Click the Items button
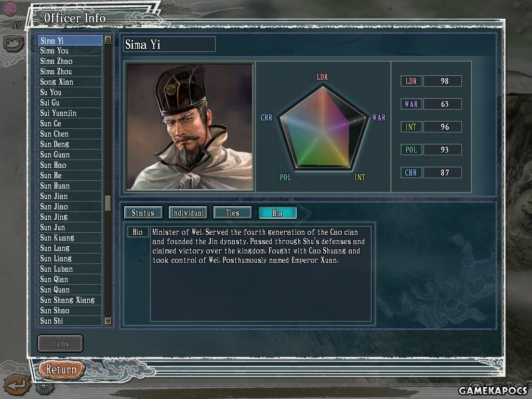 click(x=60, y=344)
